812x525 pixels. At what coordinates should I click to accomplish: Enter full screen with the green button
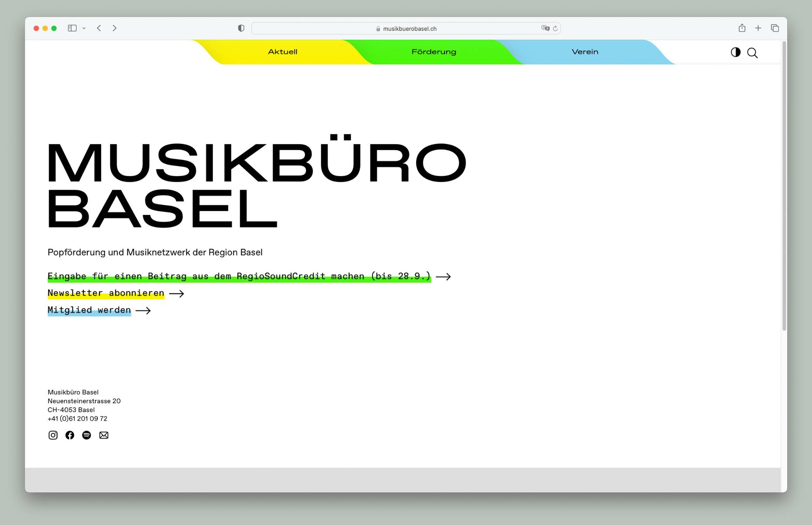pyautogui.click(x=54, y=28)
